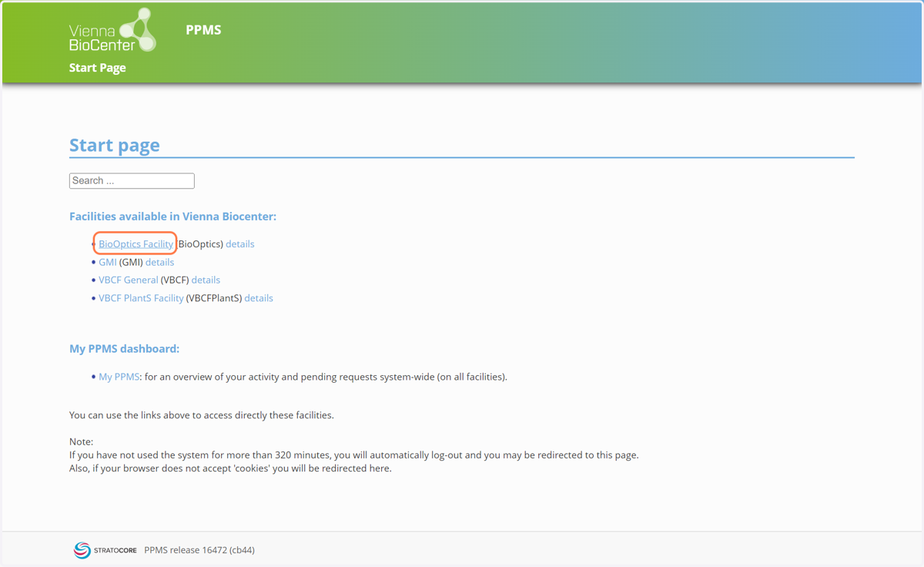Screen dimensions: 924x567
Task: Open the BioOptics Facility link
Action: pyautogui.click(x=136, y=244)
